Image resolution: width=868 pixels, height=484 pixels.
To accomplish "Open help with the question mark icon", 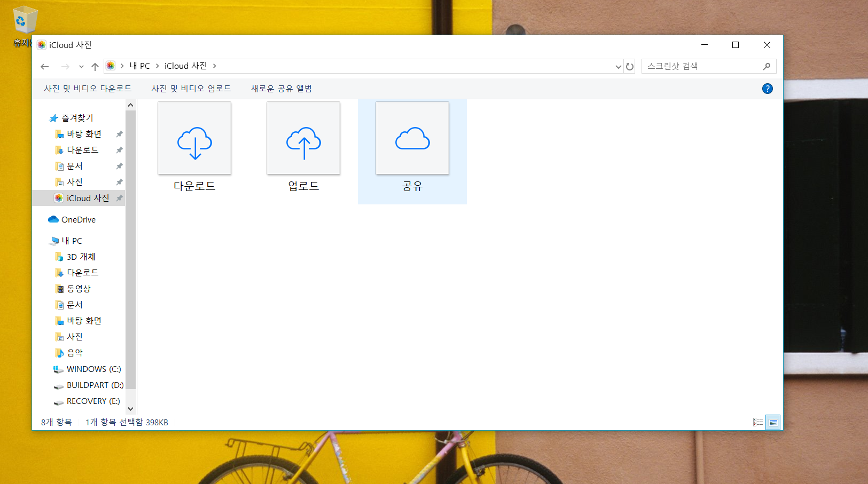I will (x=767, y=89).
